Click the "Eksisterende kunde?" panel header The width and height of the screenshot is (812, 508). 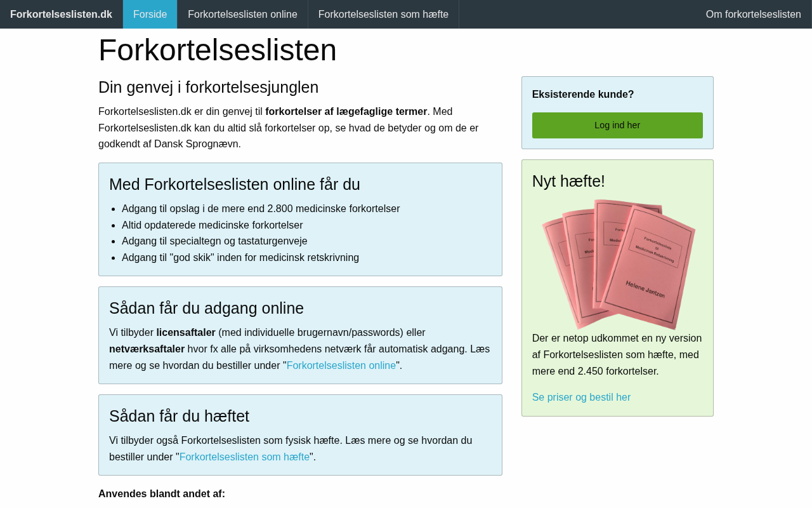(x=582, y=93)
